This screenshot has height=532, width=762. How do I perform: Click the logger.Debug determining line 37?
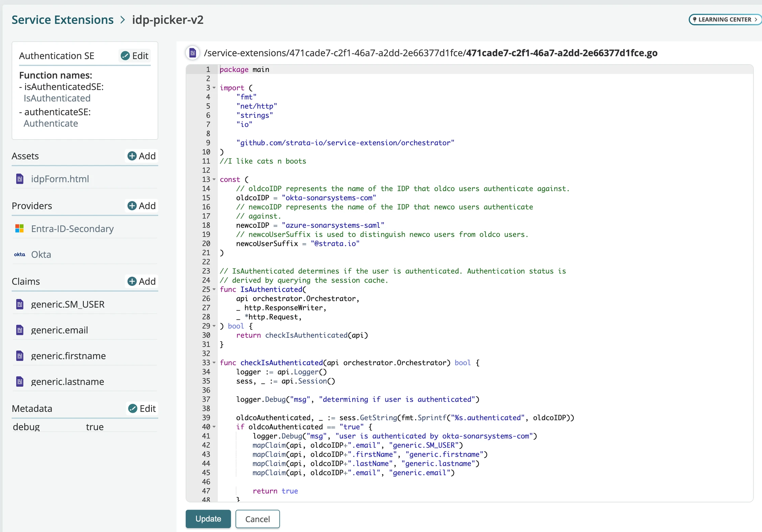(358, 399)
